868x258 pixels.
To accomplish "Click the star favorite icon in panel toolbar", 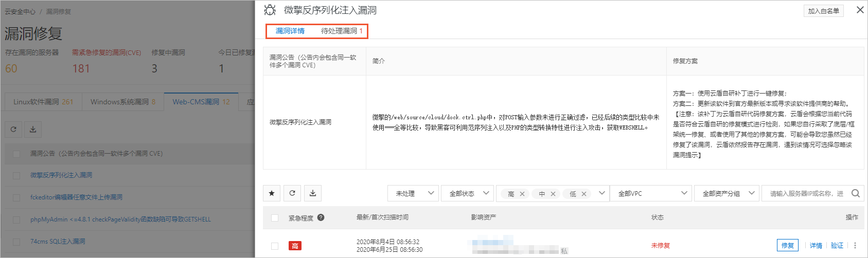I will tap(272, 193).
